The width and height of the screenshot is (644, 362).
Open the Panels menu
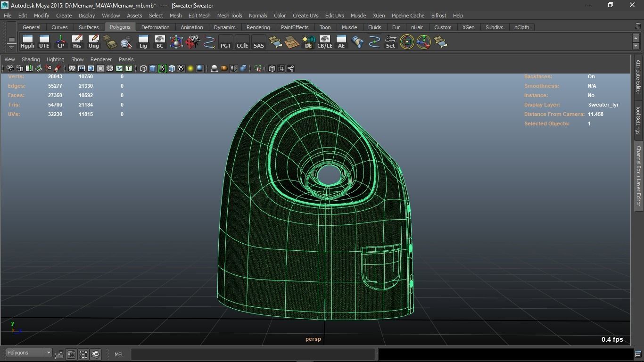point(126,59)
